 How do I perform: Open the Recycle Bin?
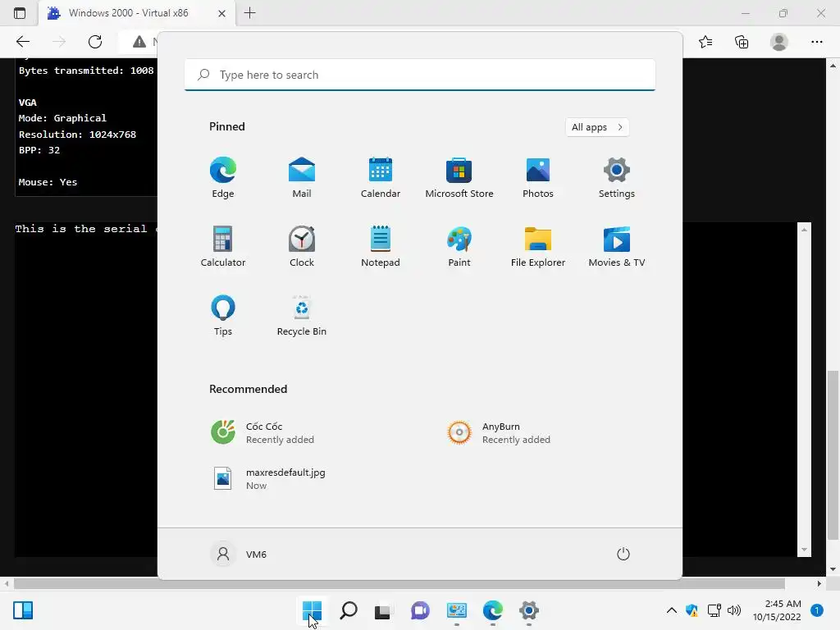(x=302, y=316)
